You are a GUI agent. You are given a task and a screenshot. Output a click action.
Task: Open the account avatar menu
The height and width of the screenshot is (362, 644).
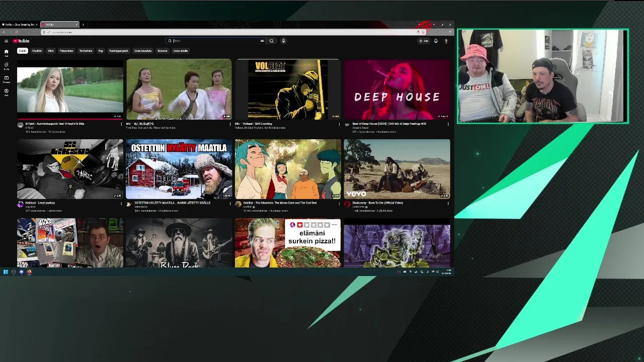click(446, 41)
